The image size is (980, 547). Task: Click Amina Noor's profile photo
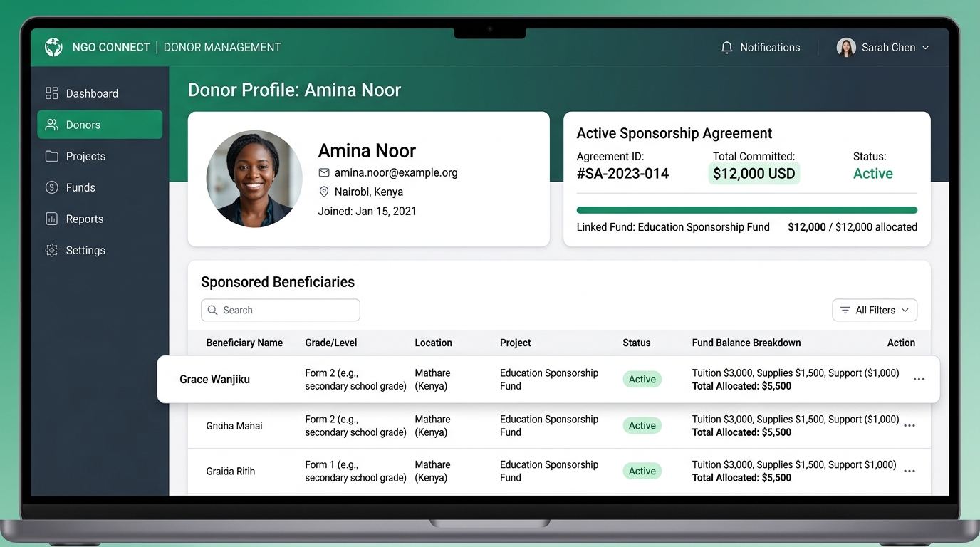pyautogui.click(x=254, y=179)
